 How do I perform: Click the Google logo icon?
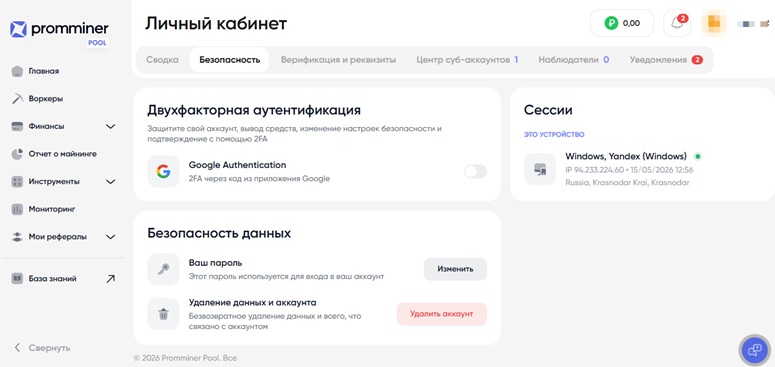tap(163, 171)
